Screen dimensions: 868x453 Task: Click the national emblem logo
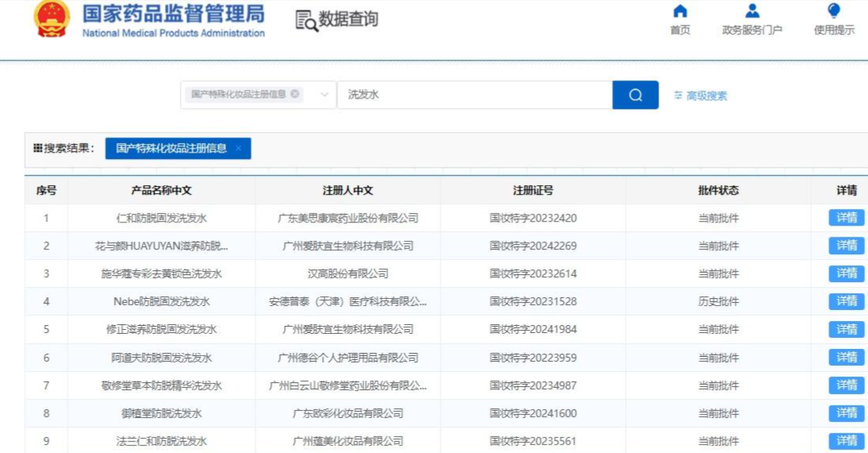pyautogui.click(x=52, y=19)
